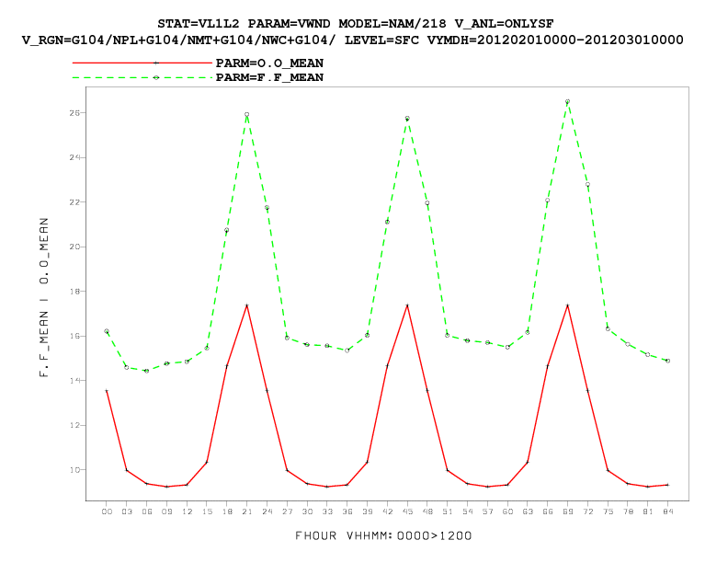Click y-axis tick label 26
728x563 pixels.
pyautogui.click(x=74, y=113)
